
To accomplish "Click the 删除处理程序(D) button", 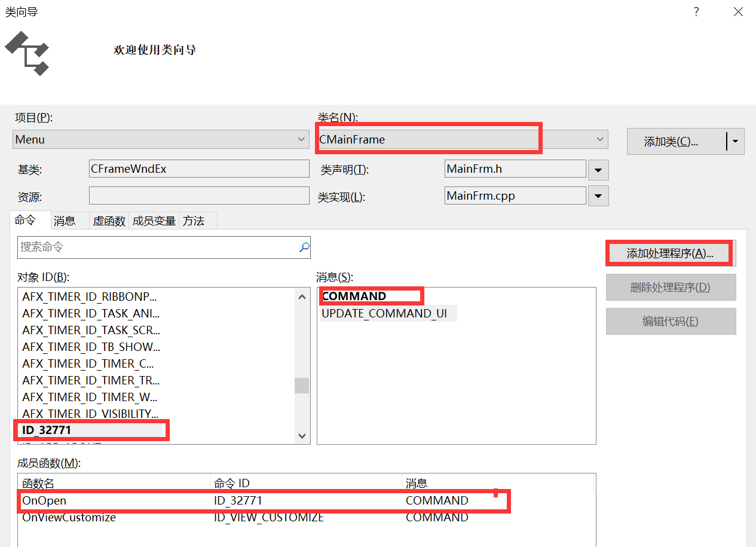I will [671, 287].
